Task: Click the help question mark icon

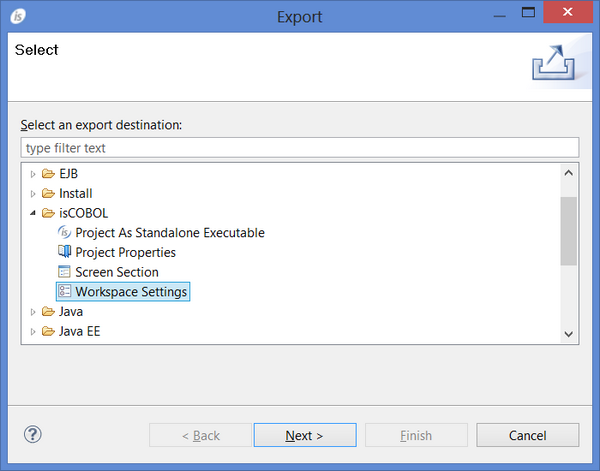Action: [33, 435]
